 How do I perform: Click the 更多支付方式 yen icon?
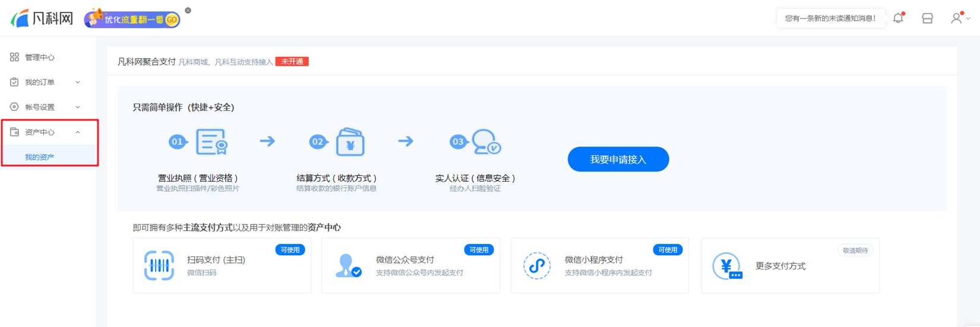click(728, 266)
